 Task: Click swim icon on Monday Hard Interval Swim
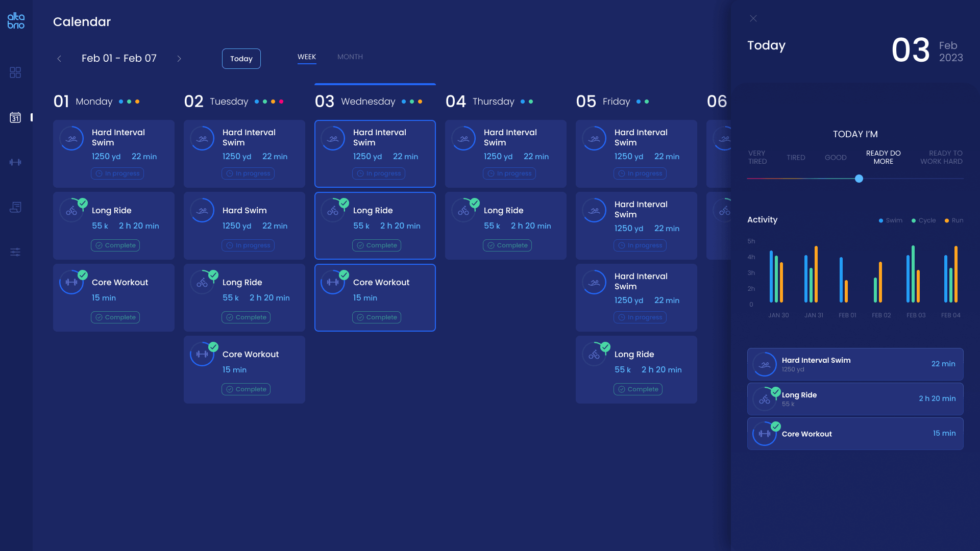pyautogui.click(x=71, y=138)
